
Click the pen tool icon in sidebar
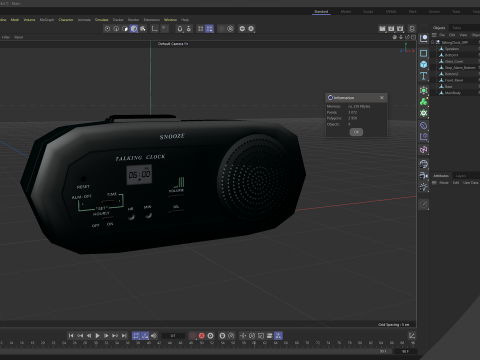(424, 204)
